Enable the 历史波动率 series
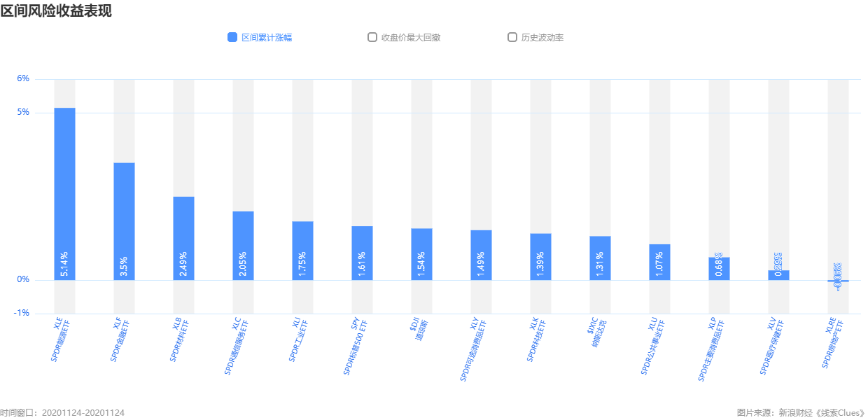Image resolution: width=868 pixels, height=420 pixels. click(512, 37)
